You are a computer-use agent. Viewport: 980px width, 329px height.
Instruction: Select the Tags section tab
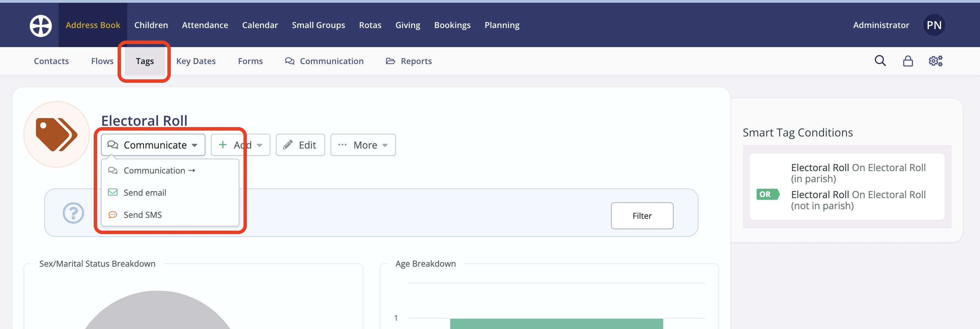tap(145, 61)
